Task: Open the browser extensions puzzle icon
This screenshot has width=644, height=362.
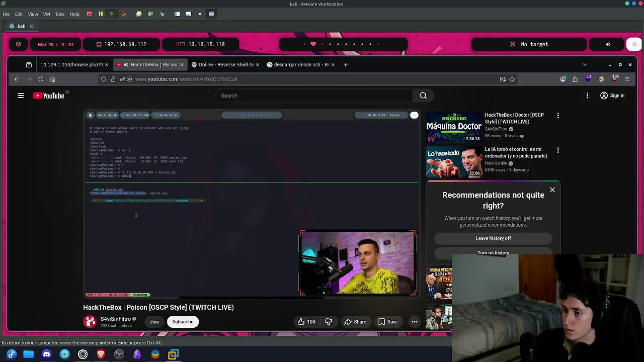Action: pyautogui.click(x=575, y=79)
